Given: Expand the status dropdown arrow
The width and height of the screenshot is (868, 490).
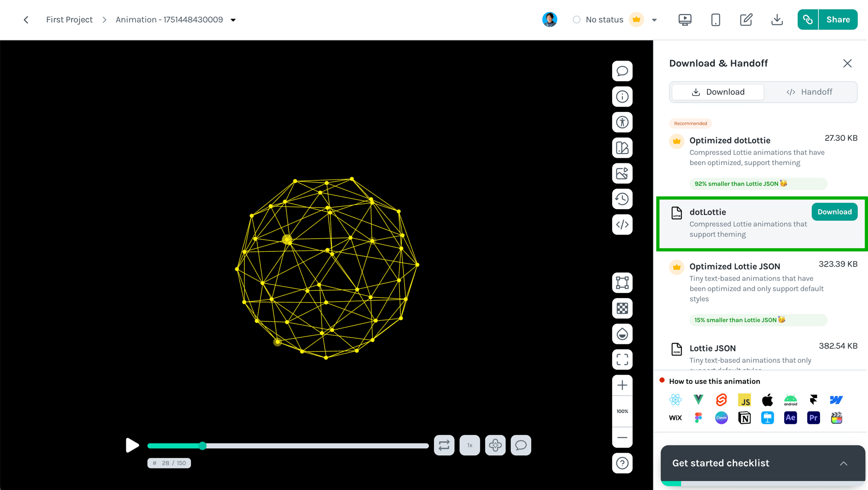Looking at the screenshot, I should pyautogui.click(x=654, y=20).
